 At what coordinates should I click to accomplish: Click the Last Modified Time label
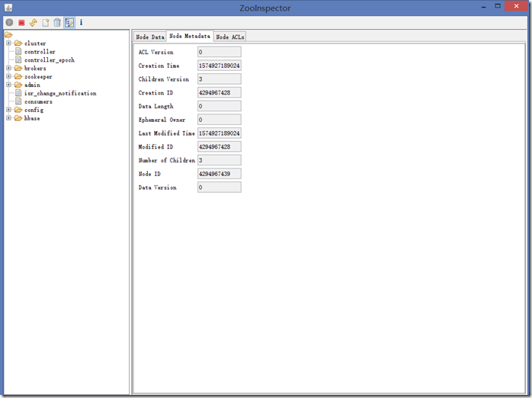(x=167, y=133)
